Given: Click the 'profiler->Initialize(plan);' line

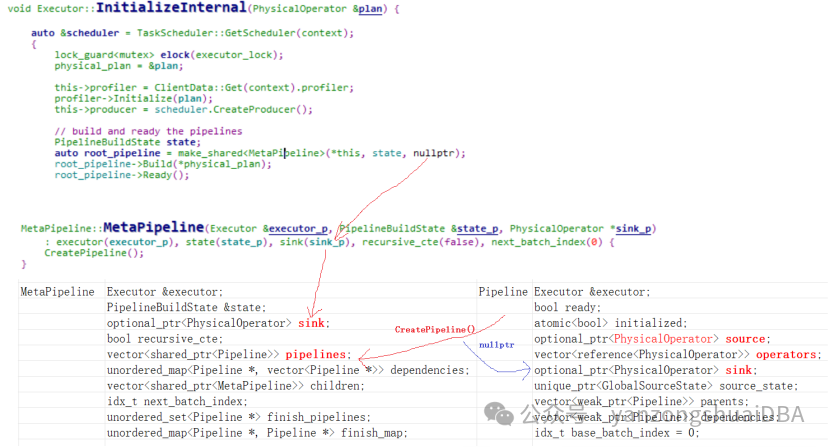Looking at the screenshot, I should coord(133,99).
